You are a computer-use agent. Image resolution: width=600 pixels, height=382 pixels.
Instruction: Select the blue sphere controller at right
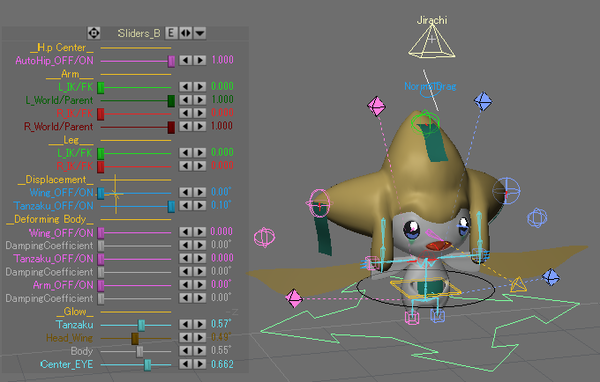[537, 218]
